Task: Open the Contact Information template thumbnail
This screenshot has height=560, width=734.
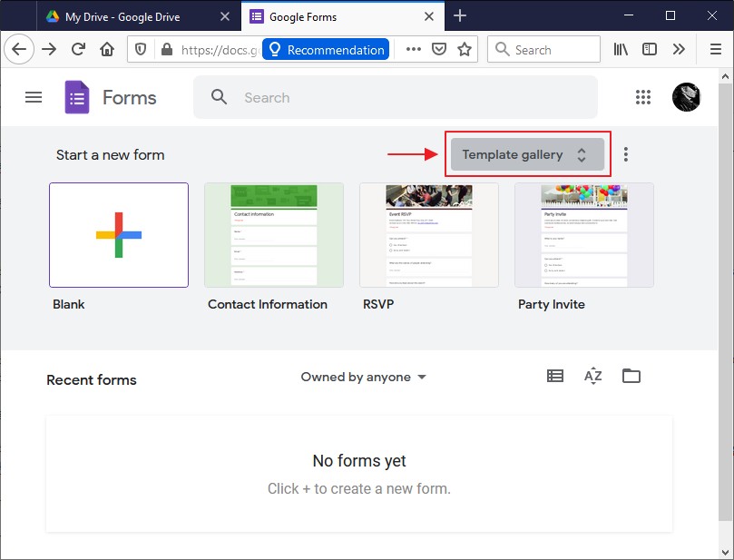Action: (274, 235)
